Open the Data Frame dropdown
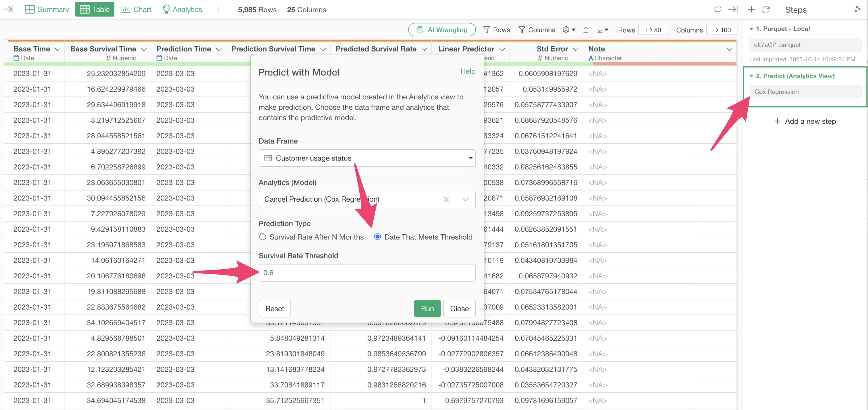Viewport: 868px width, 410px height. click(367, 158)
